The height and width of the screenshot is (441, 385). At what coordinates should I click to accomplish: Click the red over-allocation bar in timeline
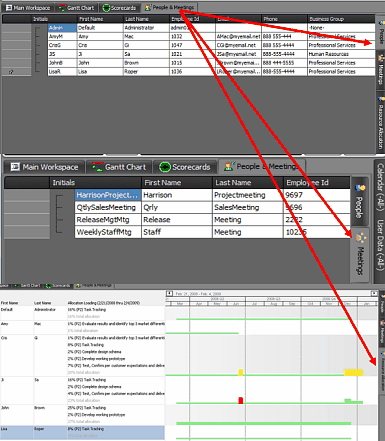click(x=241, y=400)
